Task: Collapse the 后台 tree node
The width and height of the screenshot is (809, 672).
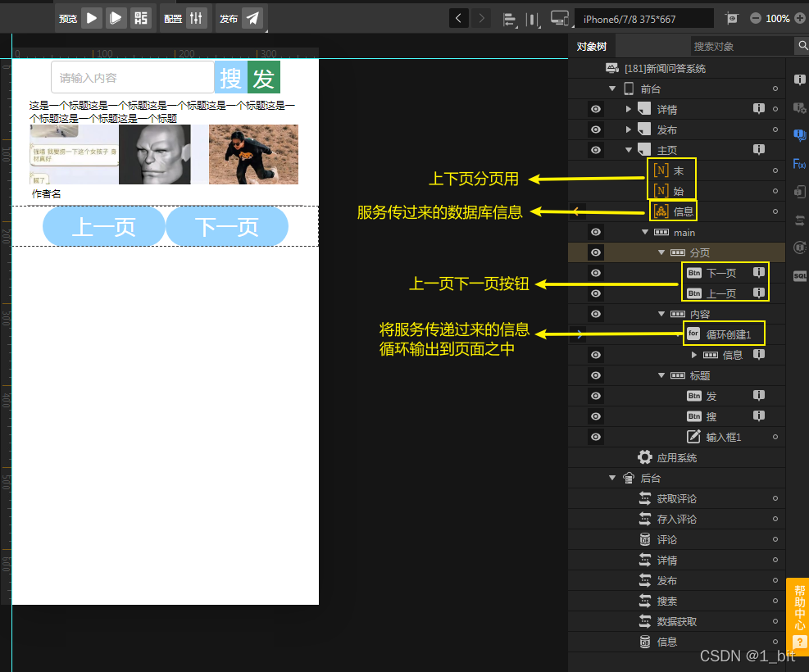Action: (612, 478)
